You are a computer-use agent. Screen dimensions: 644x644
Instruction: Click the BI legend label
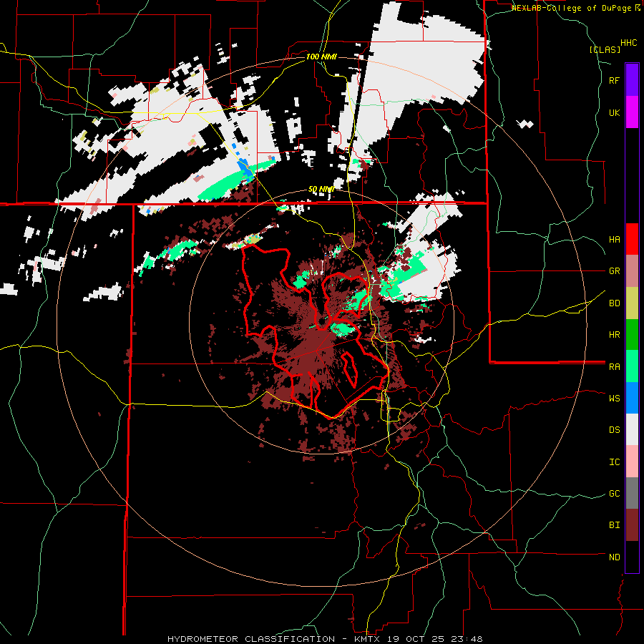coord(615,525)
